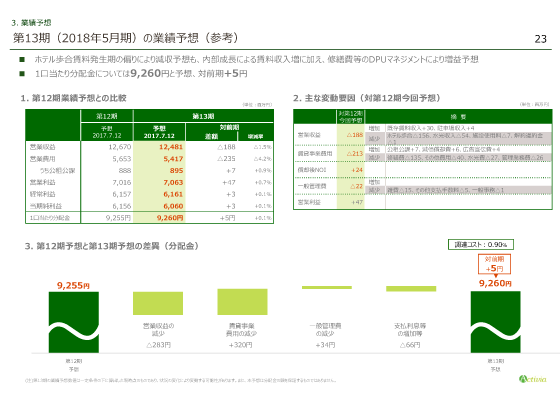Select the slide title '第13期（2018年5月期）の業績予想（参考）'
Image resolution: width=560 pixels, height=396 pixels.
click(126, 38)
